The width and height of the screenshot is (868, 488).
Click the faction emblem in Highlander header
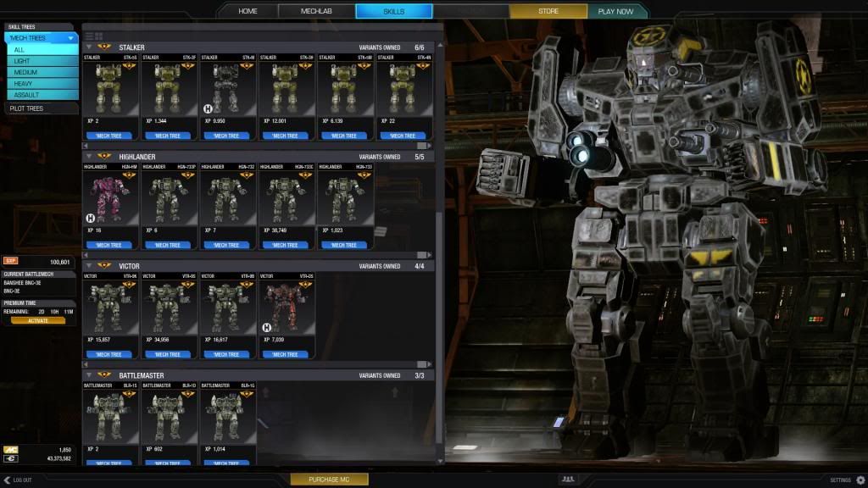click(x=104, y=157)
